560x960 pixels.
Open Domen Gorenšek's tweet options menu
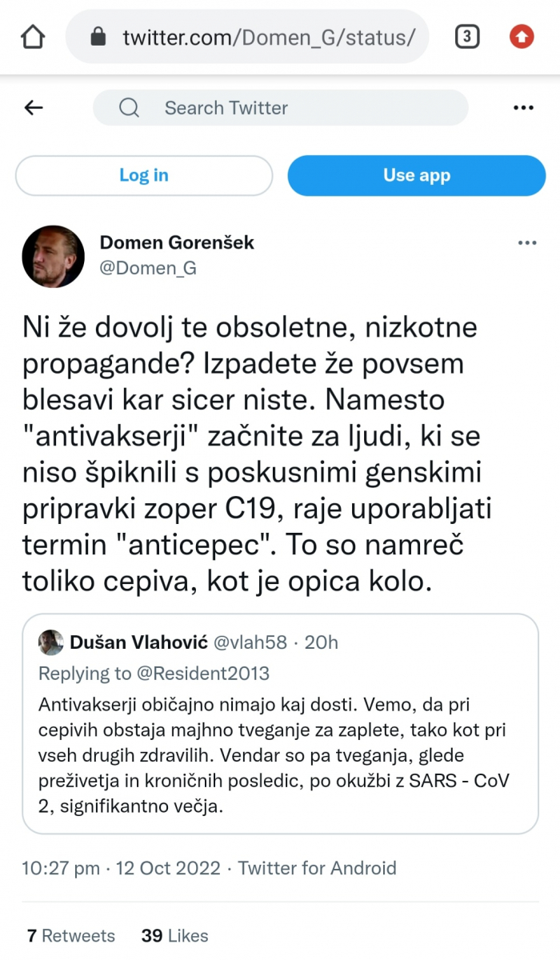(x=526, y=243)
